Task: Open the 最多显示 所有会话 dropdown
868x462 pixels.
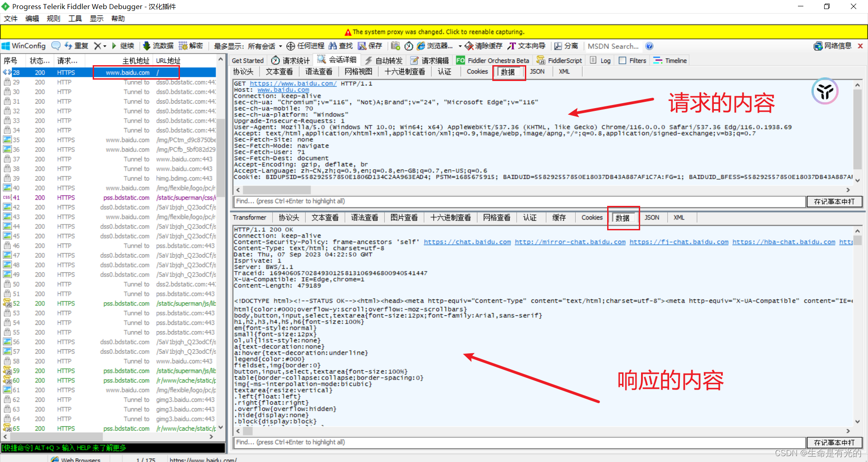Action: tap(248, 46)
